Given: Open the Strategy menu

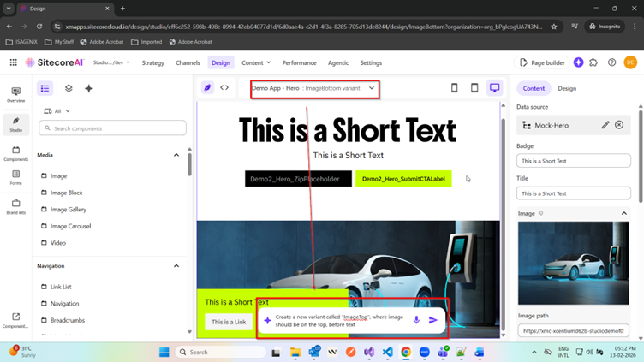Looking at the screenshot, I should click(152, 62).
